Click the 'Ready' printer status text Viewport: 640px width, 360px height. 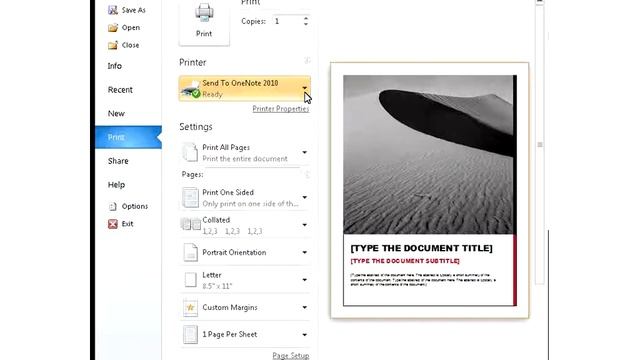click(x=212, y=94)
